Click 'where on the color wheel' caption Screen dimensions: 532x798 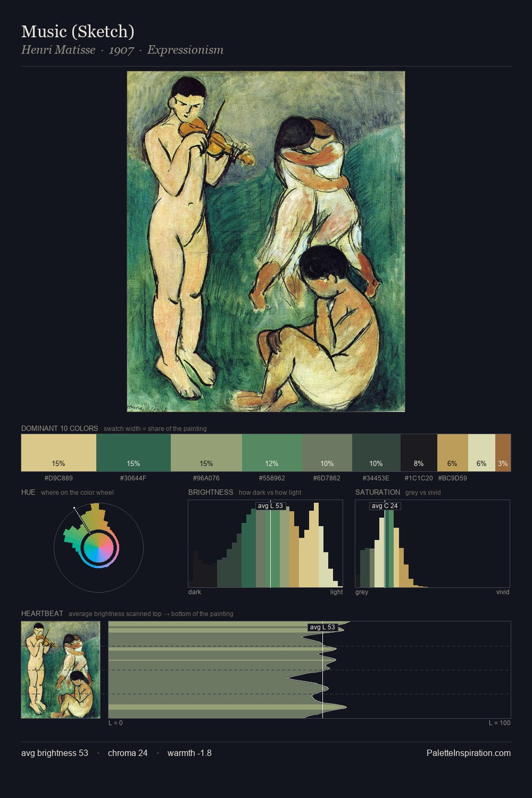tap(77, 493)
